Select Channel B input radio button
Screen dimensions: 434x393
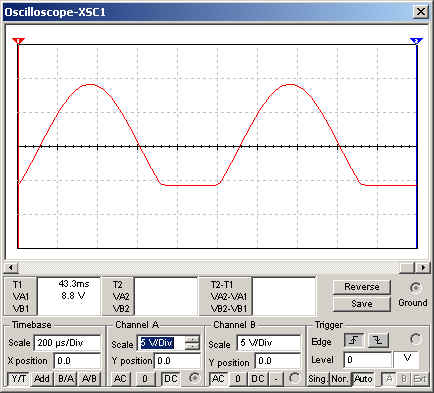pyautogui.click(x=294, y=378)
